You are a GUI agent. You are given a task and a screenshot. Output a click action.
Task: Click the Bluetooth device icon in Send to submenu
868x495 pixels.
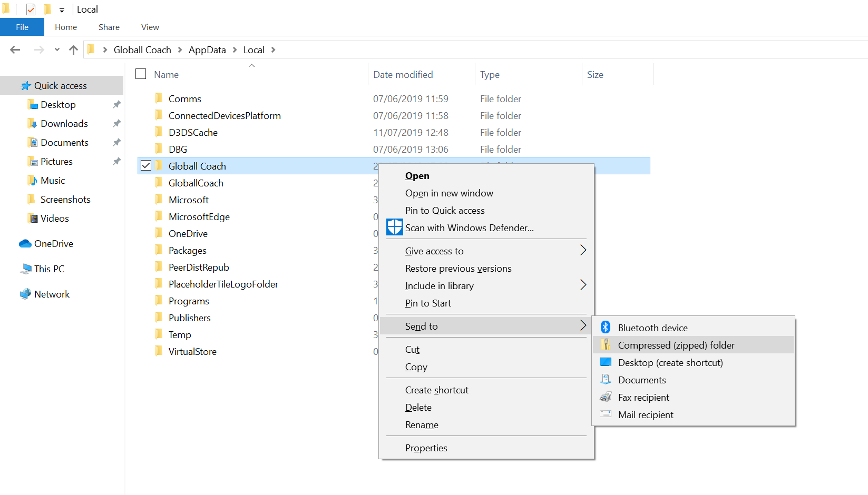606,328
